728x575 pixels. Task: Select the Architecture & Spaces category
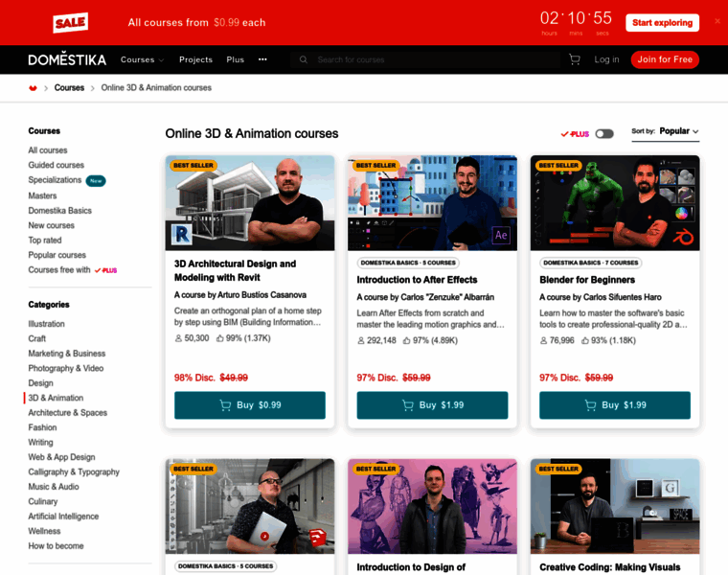click(x=67, y=413)
